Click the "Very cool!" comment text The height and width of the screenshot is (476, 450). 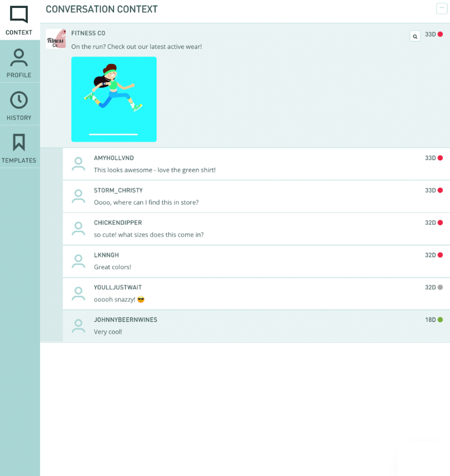coord(108,332)
